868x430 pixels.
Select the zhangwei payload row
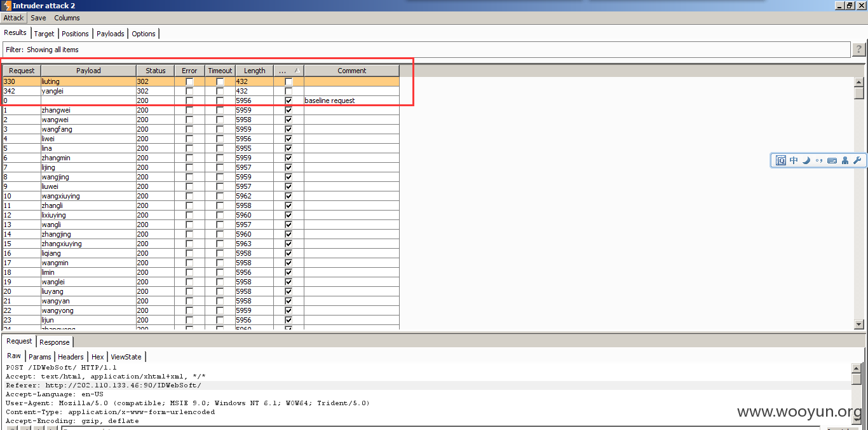(x=201, y=110)
